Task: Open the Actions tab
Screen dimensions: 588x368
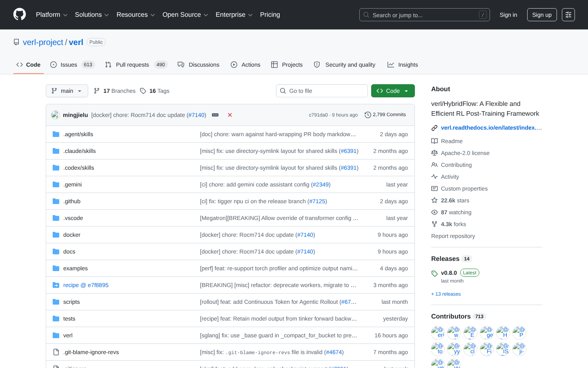Action: 245,65
